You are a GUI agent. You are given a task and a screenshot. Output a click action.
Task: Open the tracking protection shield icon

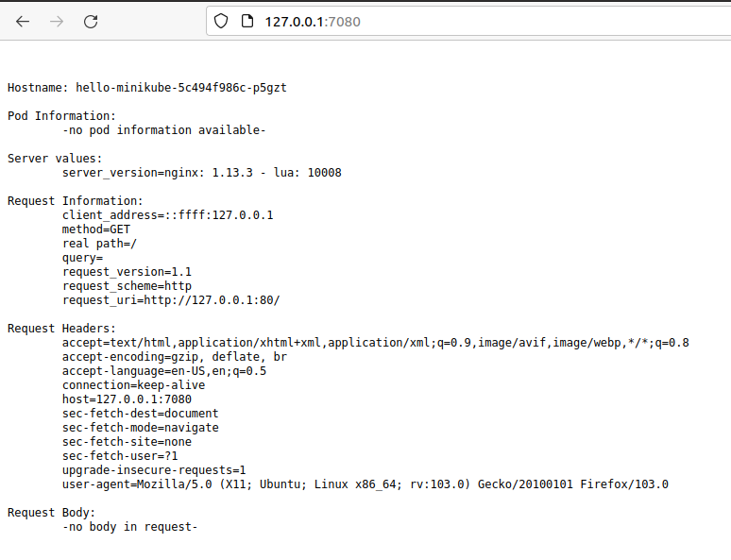click(222, 21)
